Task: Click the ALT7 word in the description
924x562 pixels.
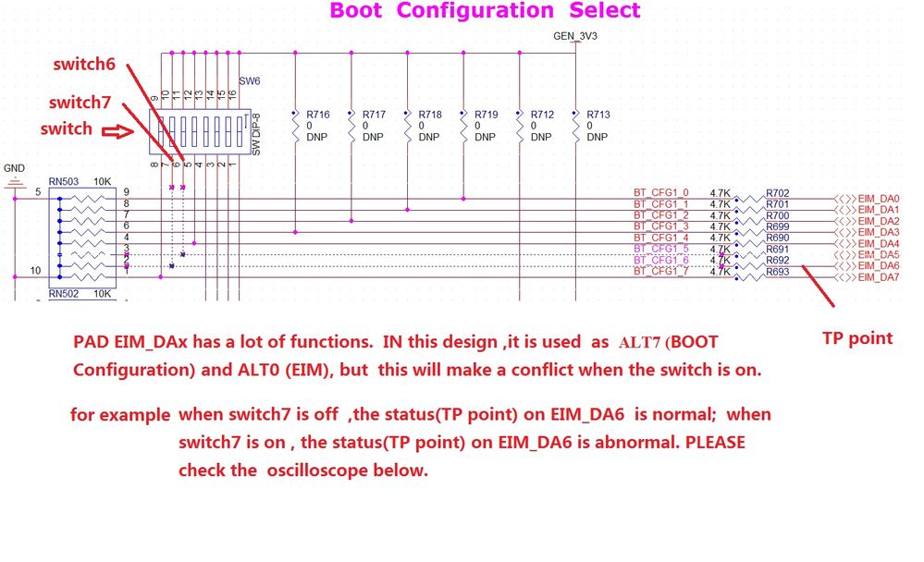Action: click(639, 342)
